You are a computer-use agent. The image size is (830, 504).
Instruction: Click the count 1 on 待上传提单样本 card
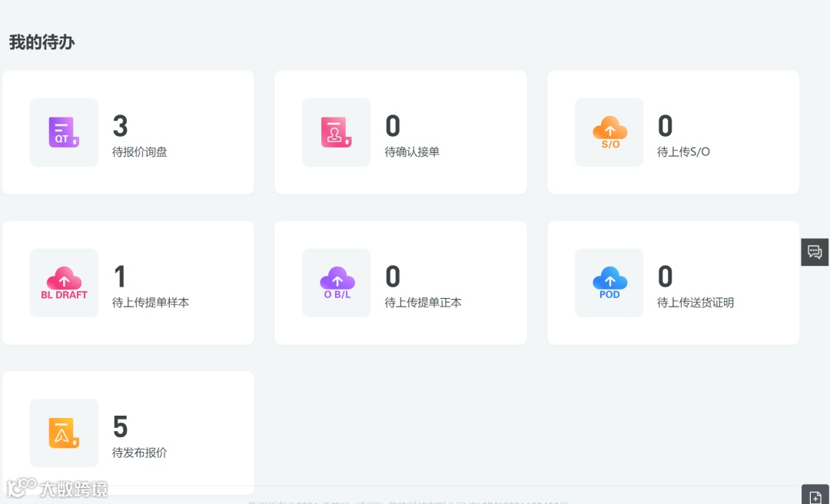coord(120,277)
